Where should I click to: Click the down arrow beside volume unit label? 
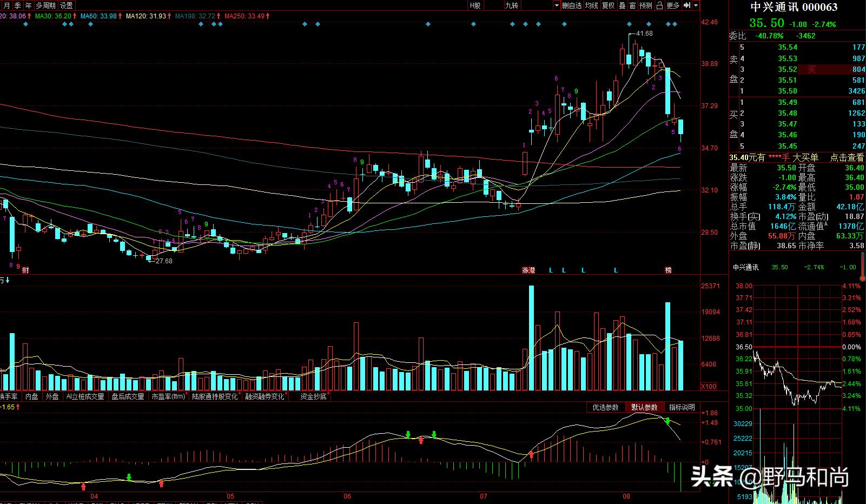coord(8,280)
